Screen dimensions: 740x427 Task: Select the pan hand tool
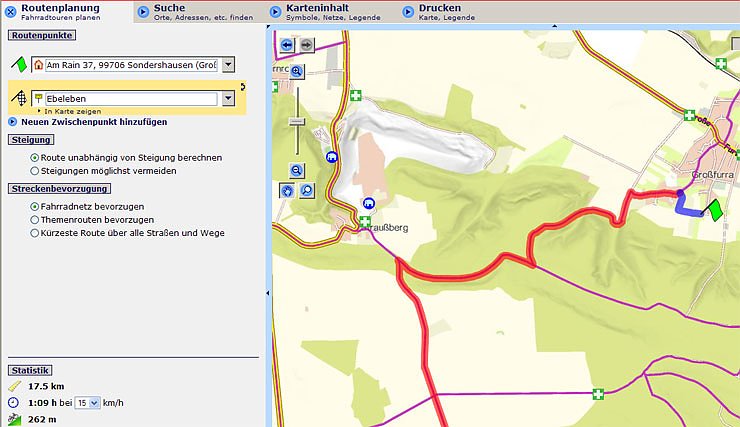288,190
